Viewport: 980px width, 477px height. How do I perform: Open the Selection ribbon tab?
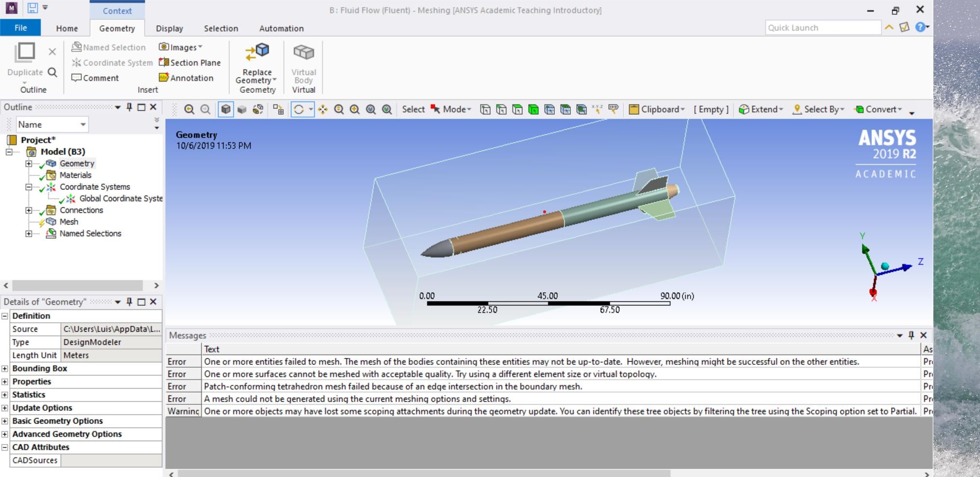[x=221, y=28]
